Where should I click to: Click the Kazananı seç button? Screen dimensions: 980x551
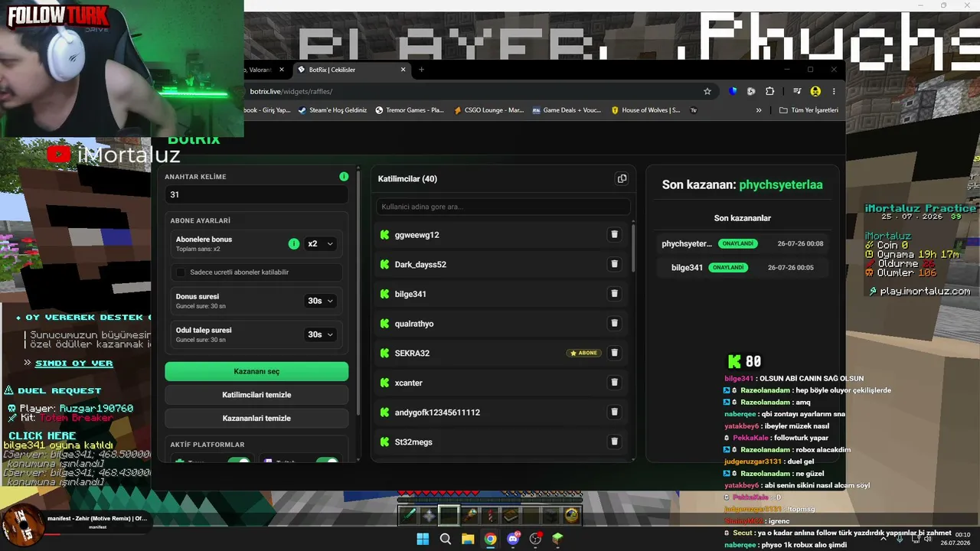(256, 371)
